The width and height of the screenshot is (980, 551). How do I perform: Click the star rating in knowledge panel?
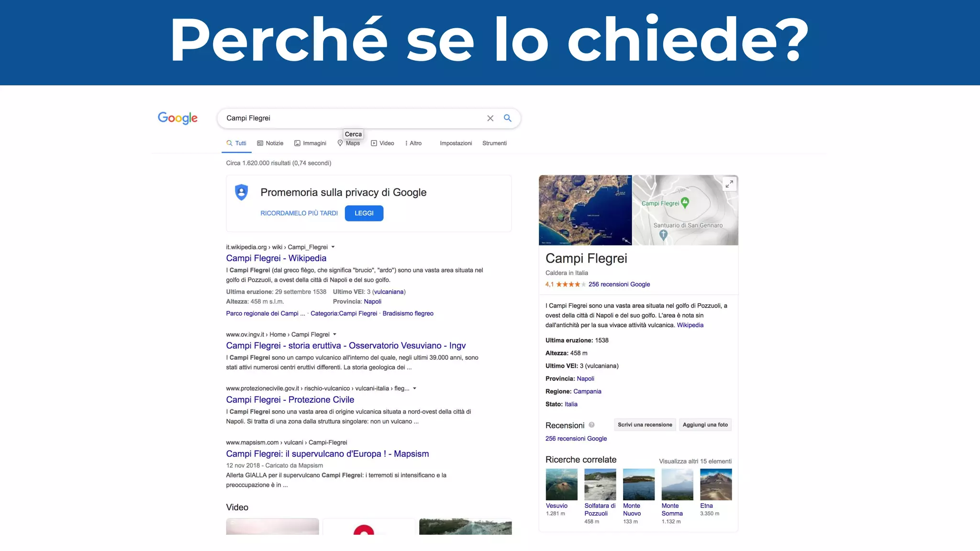coord(570,284)
